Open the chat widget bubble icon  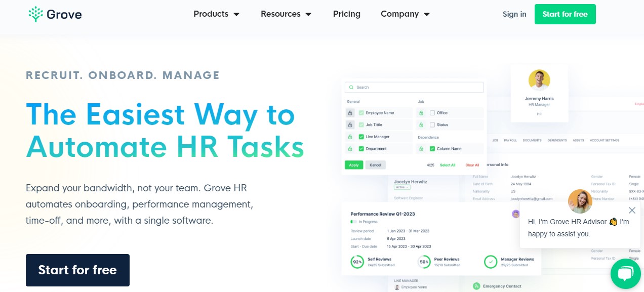point(626,274)
